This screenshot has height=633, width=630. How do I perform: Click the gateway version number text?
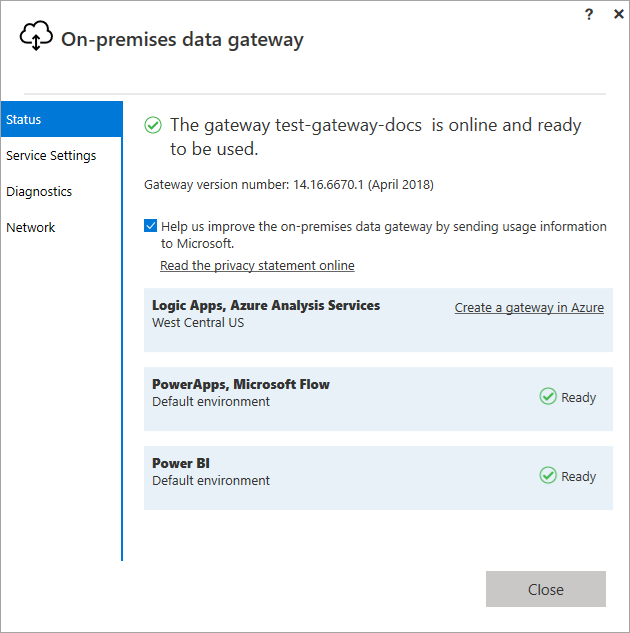tap(289, 185)
